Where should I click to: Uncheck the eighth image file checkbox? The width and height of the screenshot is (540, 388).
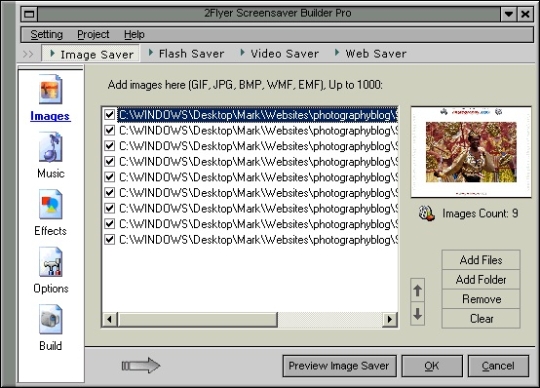[x=110, y=224]
